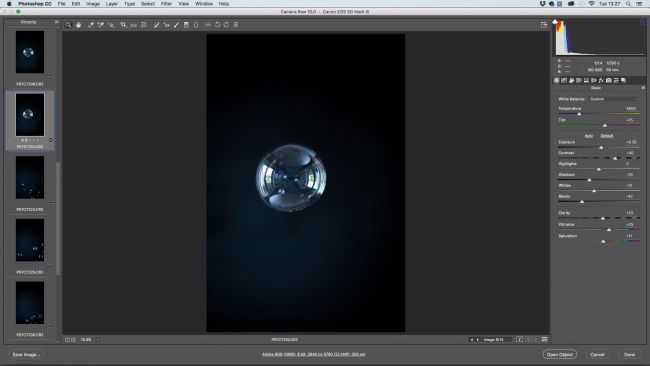Select the Radial Filter tool
The width and height of the screenshot is (650, 366).
coord(196,25)
